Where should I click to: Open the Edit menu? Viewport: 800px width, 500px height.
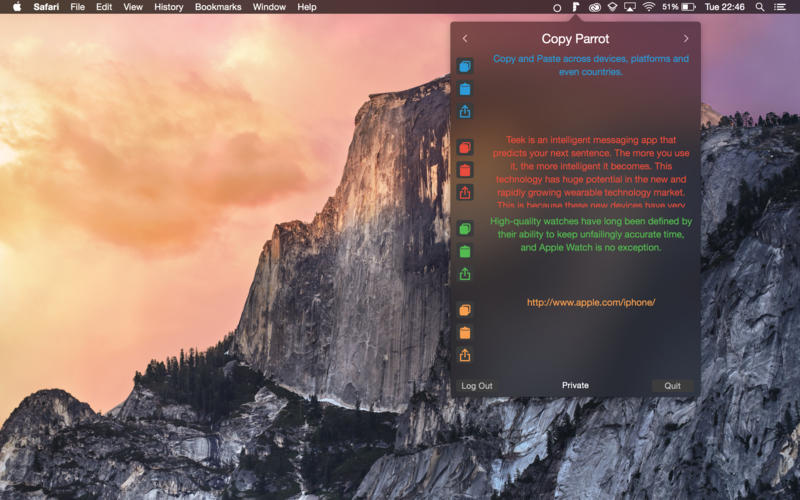pyautogui.click(x=104, y=7)
